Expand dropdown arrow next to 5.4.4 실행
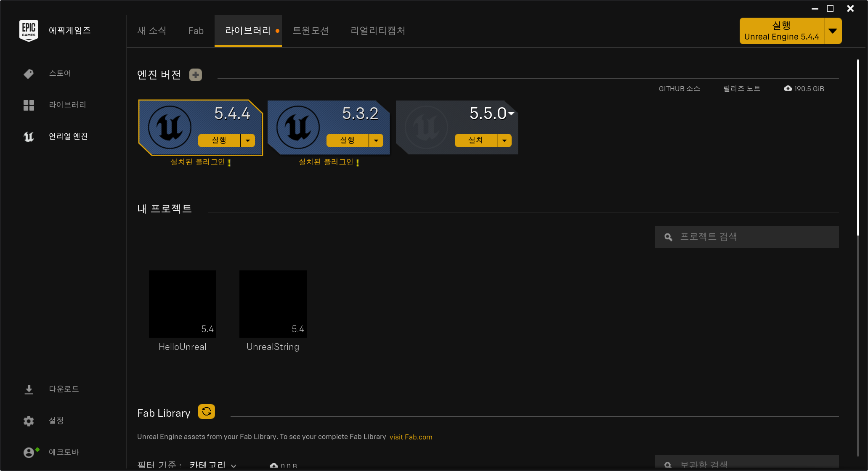The width and height of the screenshot is (868, 471). pyautogui.click(x=248, y=140)
